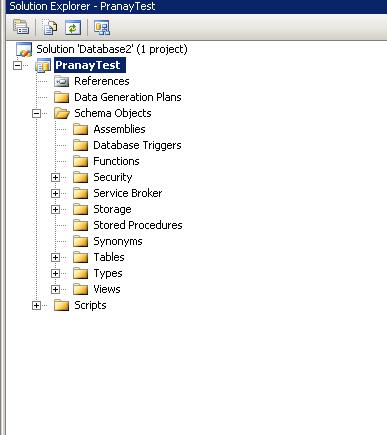The height and width of the screenshot is (435, 387).
Task: Click the Functions folder icon
Action: pos(81,161)
